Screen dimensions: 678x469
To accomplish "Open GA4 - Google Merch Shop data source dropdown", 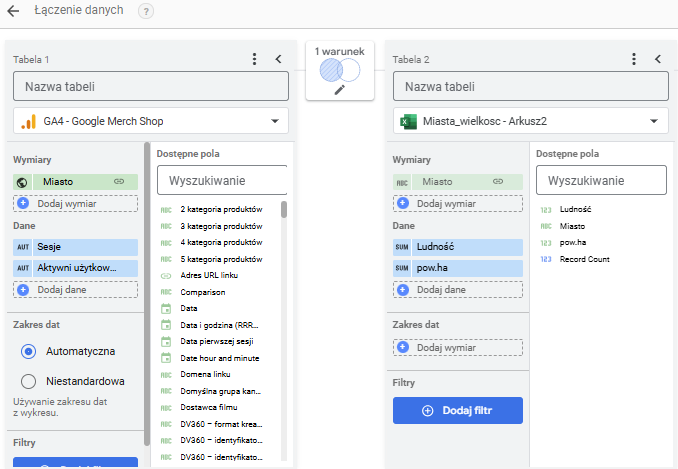I will pyautogui.click(x=150, y=121).
